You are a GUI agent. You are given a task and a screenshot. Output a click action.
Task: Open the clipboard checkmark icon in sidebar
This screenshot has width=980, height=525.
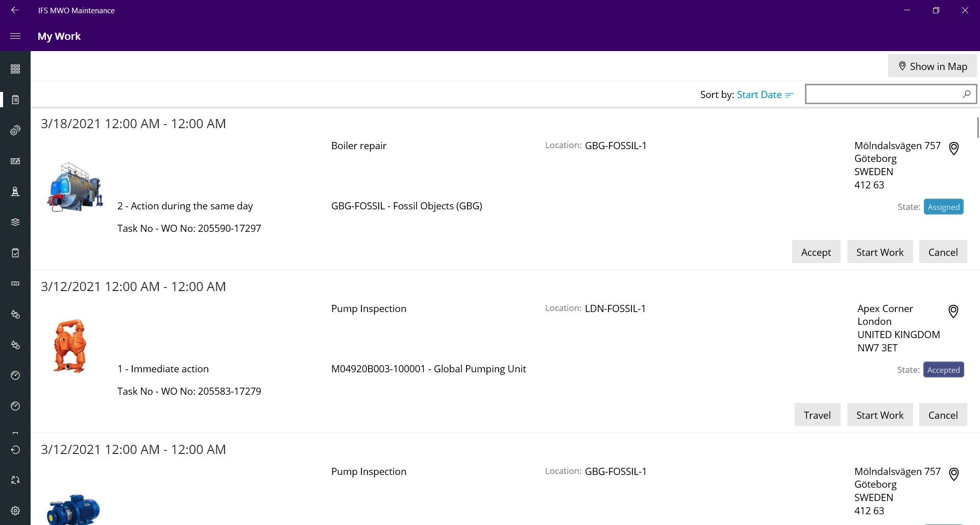pos(15,253)
